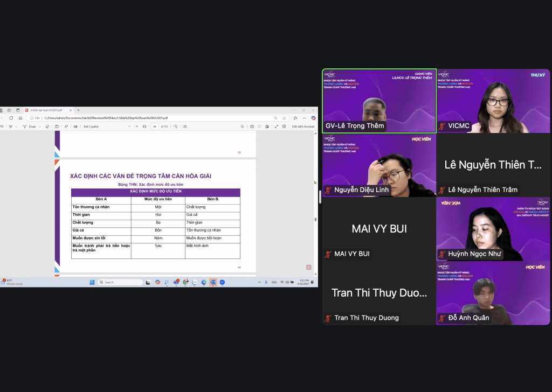Screen dimensions: 552x392
Task: Expand the Draw tool dropdown arrow
Action: [40, 127]
